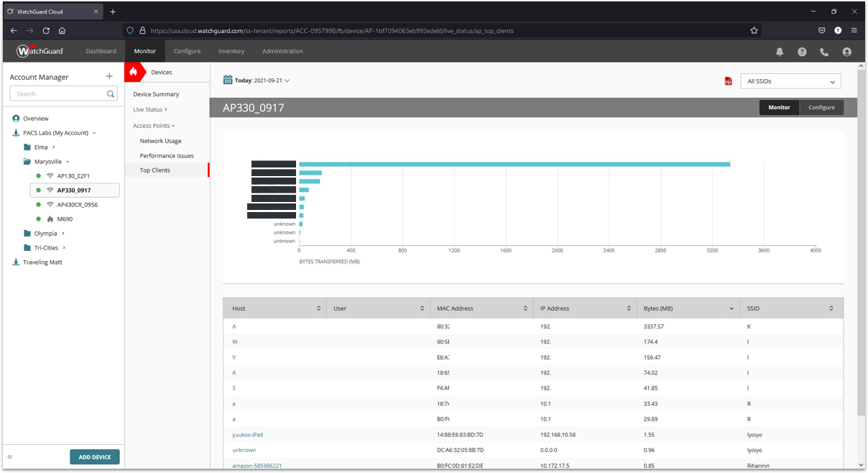Open the yuukos-iPad host link
The image size is (868, 473).
tap(248, 435)
